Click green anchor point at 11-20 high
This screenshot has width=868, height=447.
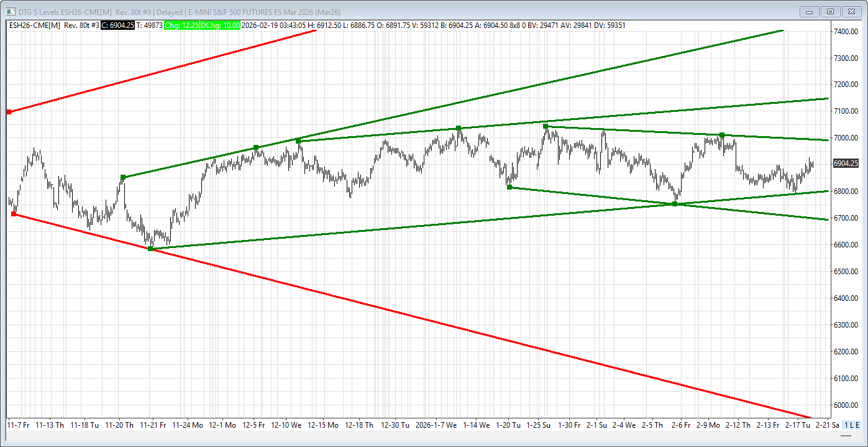pos(123,177)
